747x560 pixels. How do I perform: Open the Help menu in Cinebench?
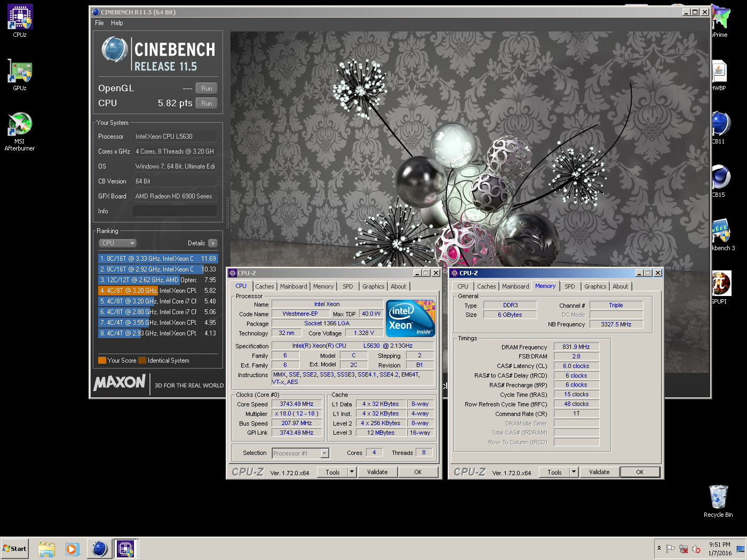tap(117, 23)
